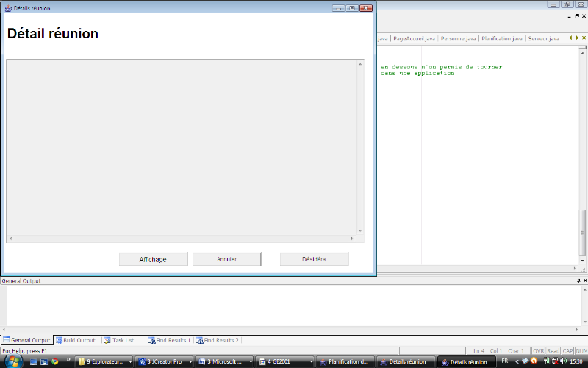Close the JCreator document window with the black X
This screenshot has height=368, width=588.
coord(584,16)
